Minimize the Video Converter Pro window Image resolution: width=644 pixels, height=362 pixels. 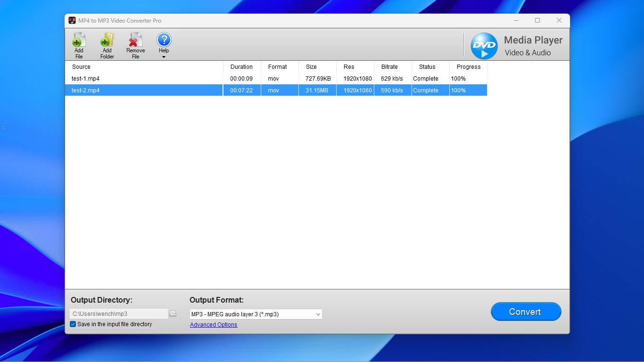tap(516, 20)
